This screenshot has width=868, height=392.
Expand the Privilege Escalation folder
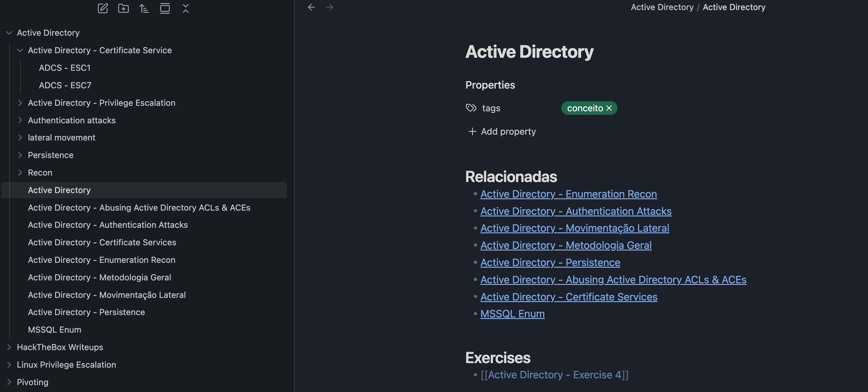coord(20,103)
